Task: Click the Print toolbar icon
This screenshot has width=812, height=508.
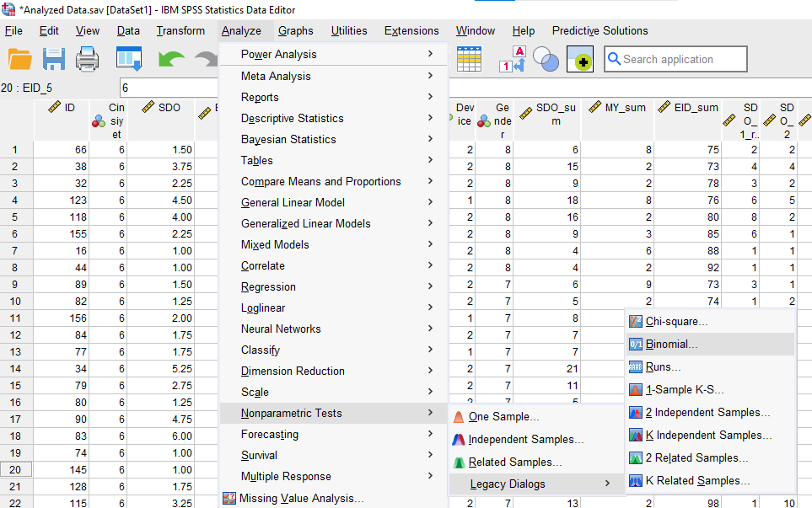Action: click(x=87, y=59)
